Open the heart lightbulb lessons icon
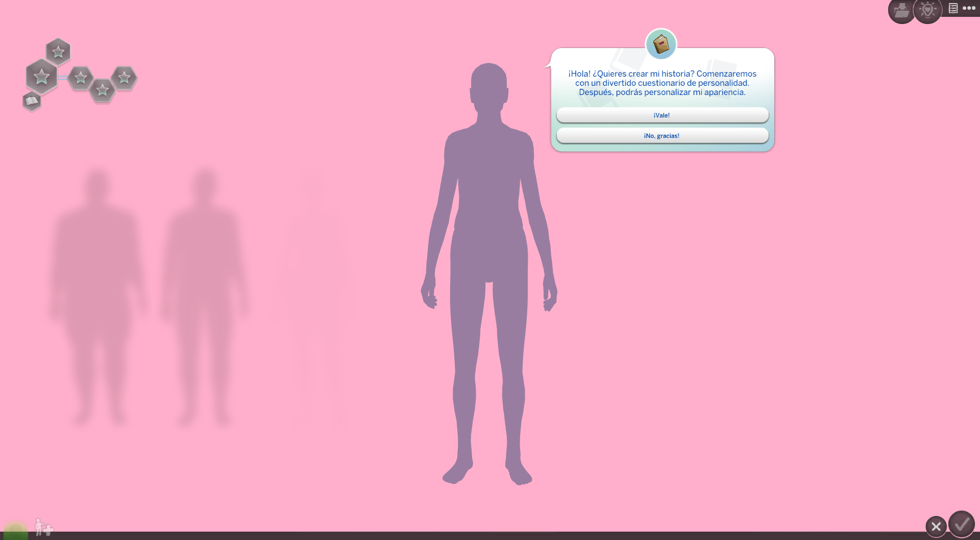 pyautogui.click(x=927, y=11)
